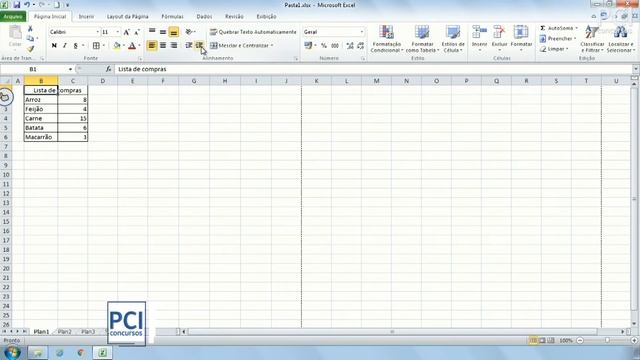This screenshot has height=360, width=640.
Task: Apply the fill color bucket
Action: [x=117, y=46]
